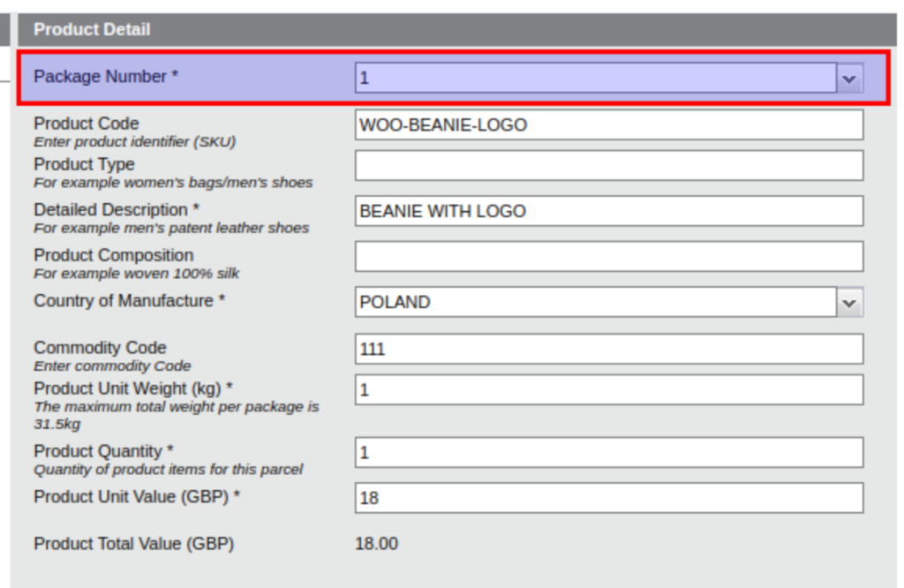Image resolution: width=904 pixels, height=588 pixels.
Task: Click the Product Total Value (GBP) label
Action: point(134,544)
